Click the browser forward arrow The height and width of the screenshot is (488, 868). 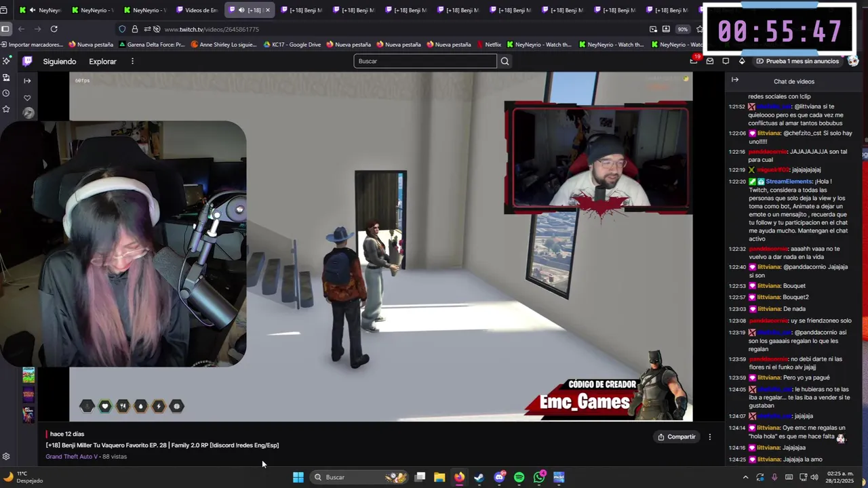[37, 29]
